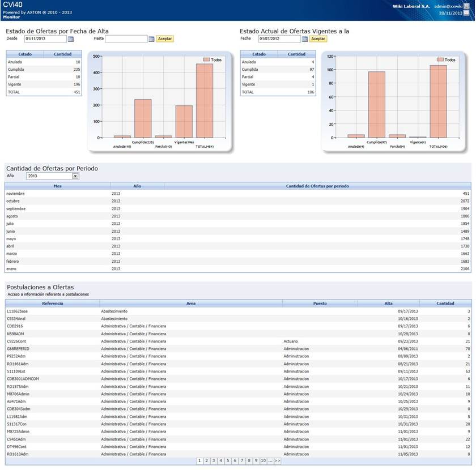This screenshot has width=476, height=470.
Task: Open the calendar picker for Hasta date
Action: pyautogui.click(x=151, y=39)
